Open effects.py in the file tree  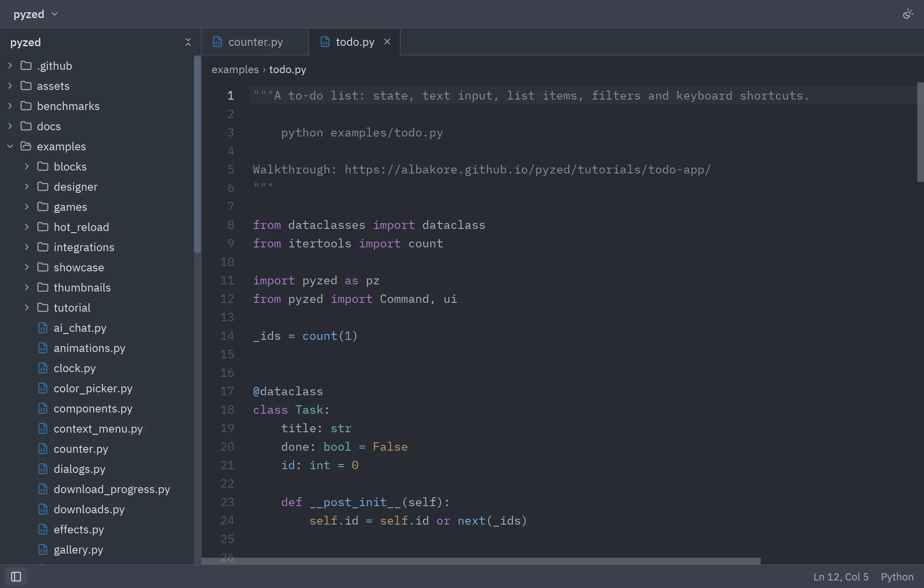[97, 529]
